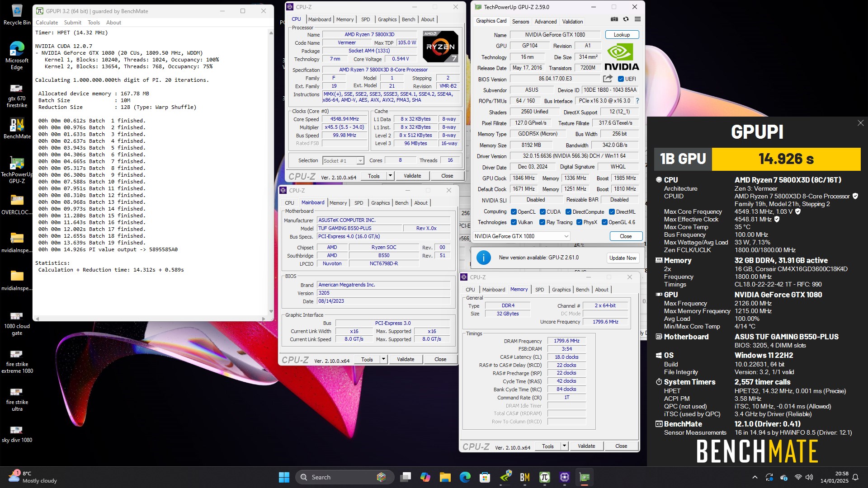
Task: Click the BIOS export share icon
Action: (x=608, y=79)
